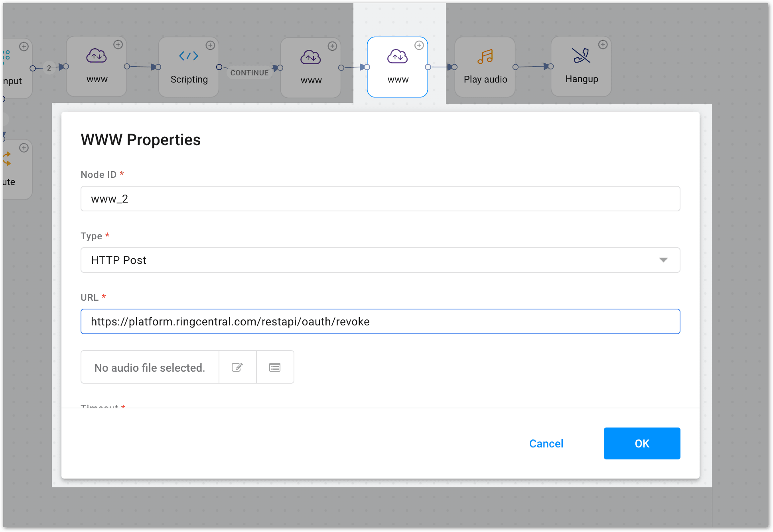Screen dimensions: 773x532
Task: Add a branch with plus on selected www node
Action: (419, 45)
